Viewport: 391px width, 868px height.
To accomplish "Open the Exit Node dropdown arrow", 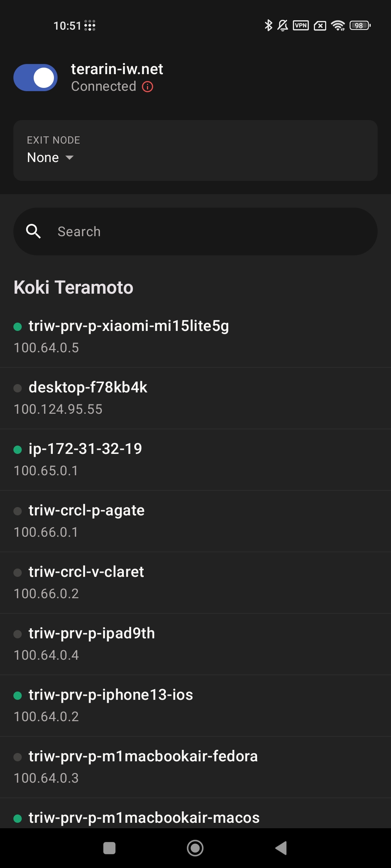I will coord(70,158).
